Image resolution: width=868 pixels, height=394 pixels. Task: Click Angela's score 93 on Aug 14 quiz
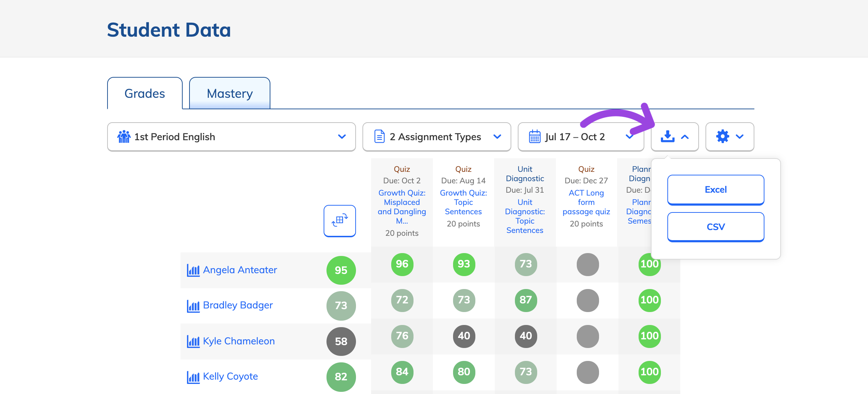click(464, 264)
